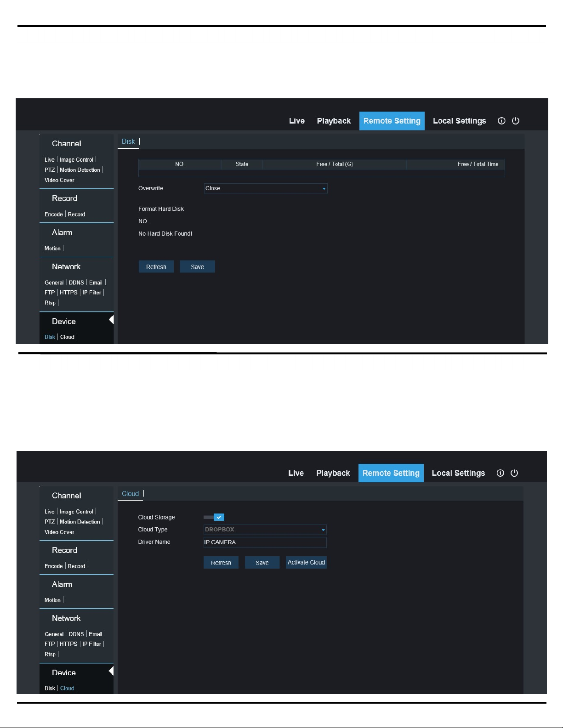
Task: Open Record sub-link next to Encode, upper sidebar
Action: [x=77, y=214]
